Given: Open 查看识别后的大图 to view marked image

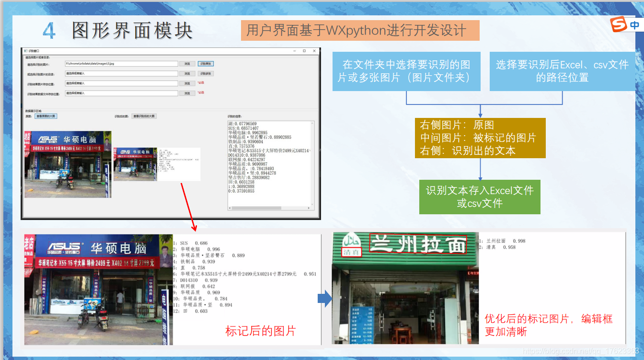Looking at the screenshot, I should [144, 116].
